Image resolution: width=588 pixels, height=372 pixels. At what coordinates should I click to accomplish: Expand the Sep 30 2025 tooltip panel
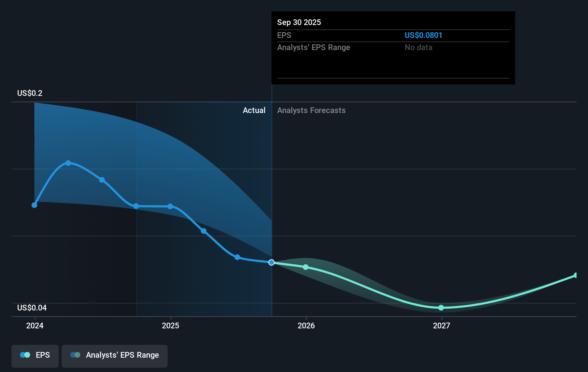[x=393, y=48]
